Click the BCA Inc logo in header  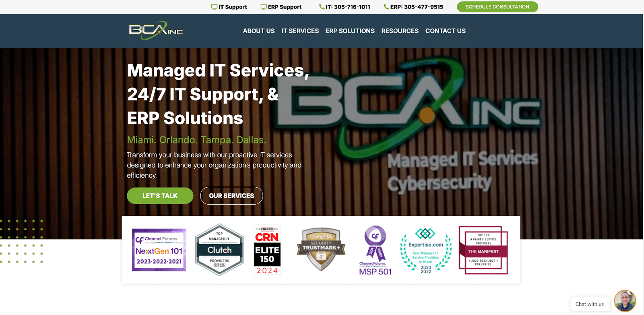(156, 31)
